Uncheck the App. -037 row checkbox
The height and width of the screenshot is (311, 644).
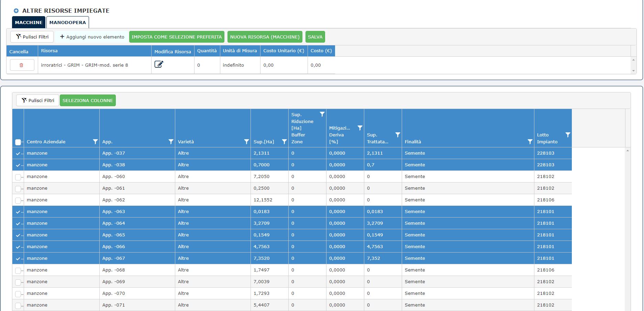coord(18,154)
